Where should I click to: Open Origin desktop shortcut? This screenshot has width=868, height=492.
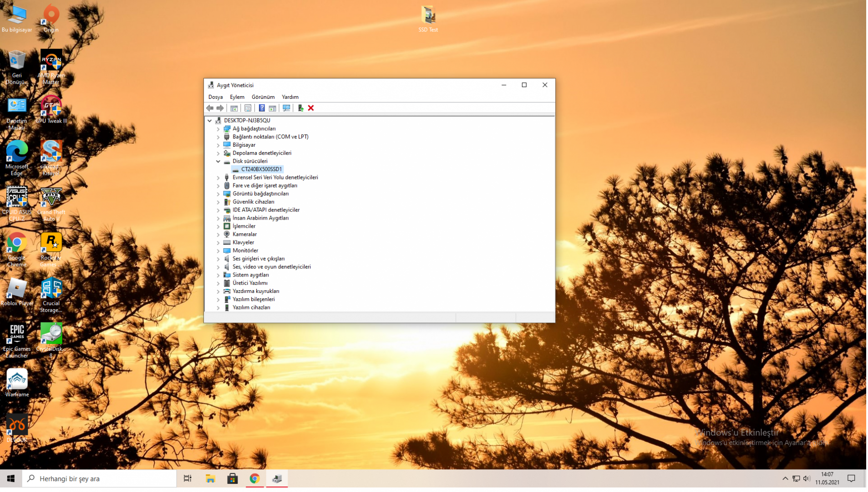tap(51, 19)
